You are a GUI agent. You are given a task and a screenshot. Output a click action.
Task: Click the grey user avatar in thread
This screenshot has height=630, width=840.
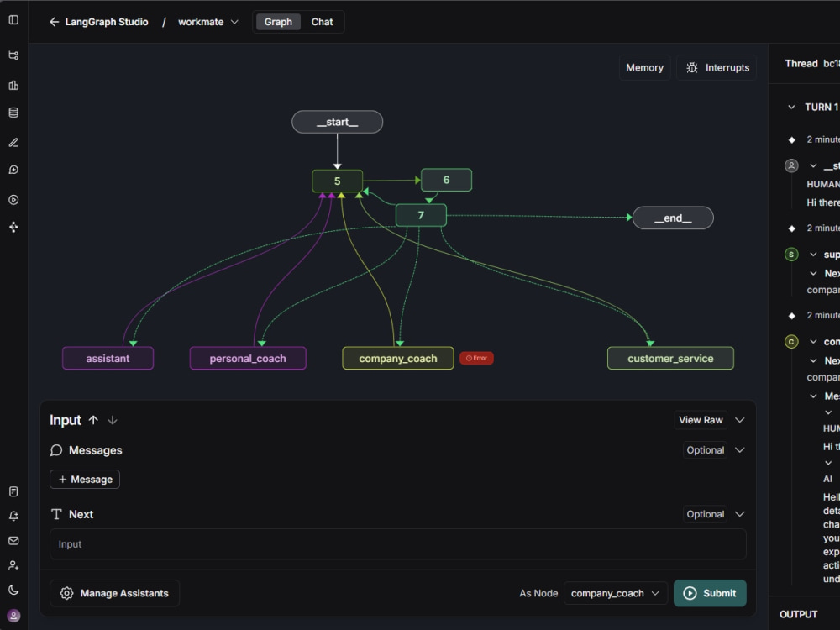791,166
